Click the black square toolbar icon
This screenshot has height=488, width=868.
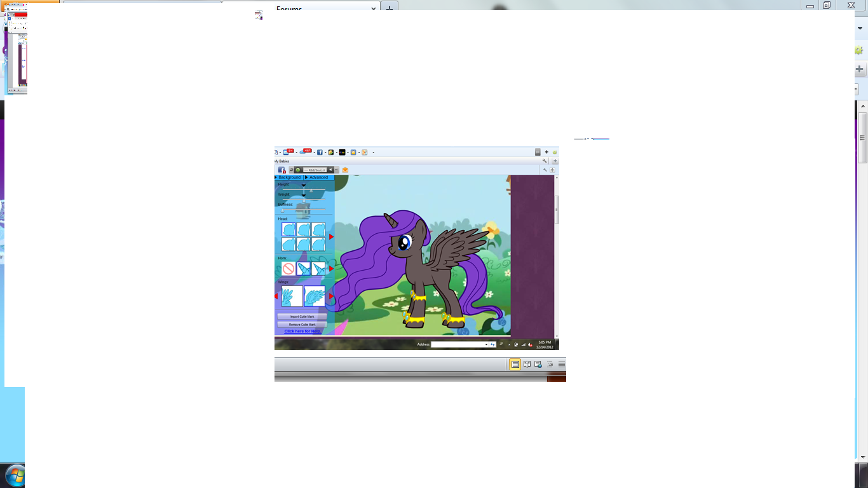[x=342, y=152]
